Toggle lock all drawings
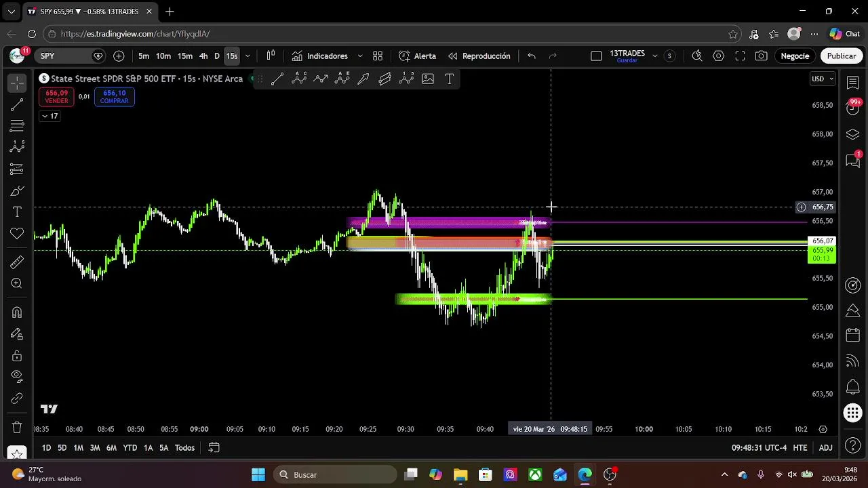 coord(17,356)
